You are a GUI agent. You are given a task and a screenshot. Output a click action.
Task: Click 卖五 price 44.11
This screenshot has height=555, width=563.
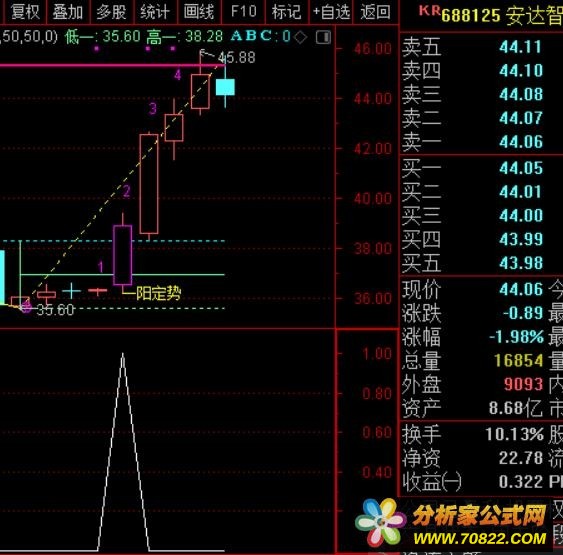coord(520,47)
